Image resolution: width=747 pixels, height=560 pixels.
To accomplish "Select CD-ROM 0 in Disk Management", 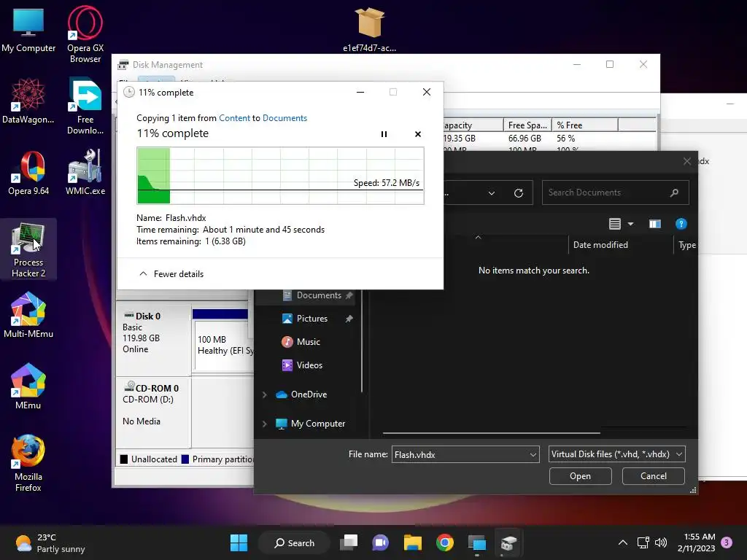I will coord(153,413).
